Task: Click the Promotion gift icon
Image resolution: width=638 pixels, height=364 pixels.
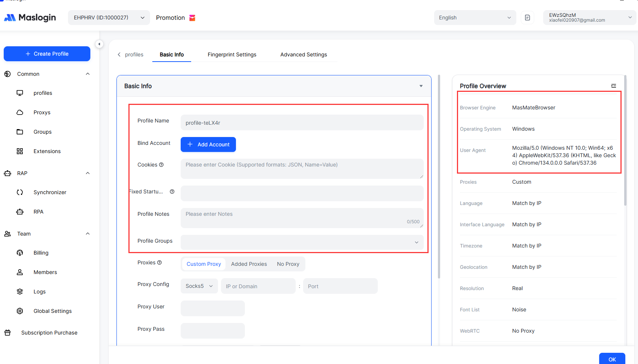Action: pos(192,18)
